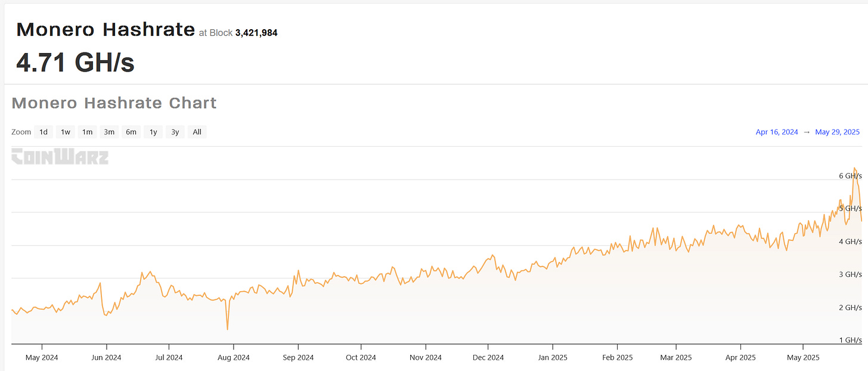The width and height of the screenshot is (868, 371).
Task: Set chart zoom to 1y
Action: point(153,132)
